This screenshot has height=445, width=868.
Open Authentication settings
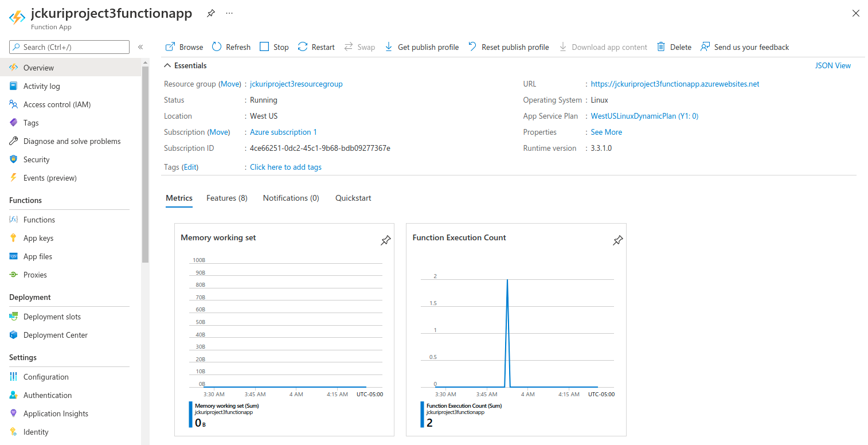pyautogui.click(x=71, y=395)
